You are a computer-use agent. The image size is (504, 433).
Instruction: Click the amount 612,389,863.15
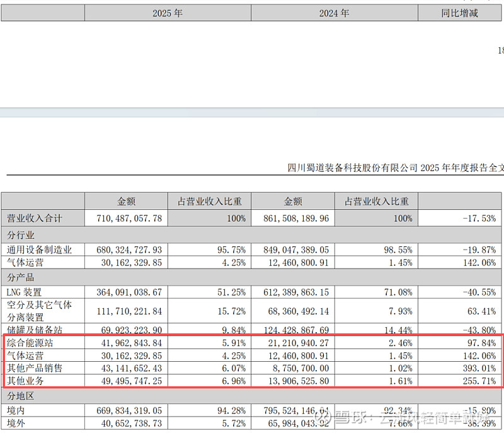[x=296, y=292]
